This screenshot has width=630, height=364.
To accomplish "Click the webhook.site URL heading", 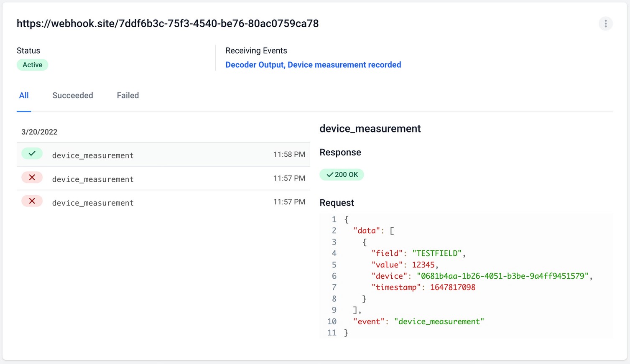I will 167,24.
